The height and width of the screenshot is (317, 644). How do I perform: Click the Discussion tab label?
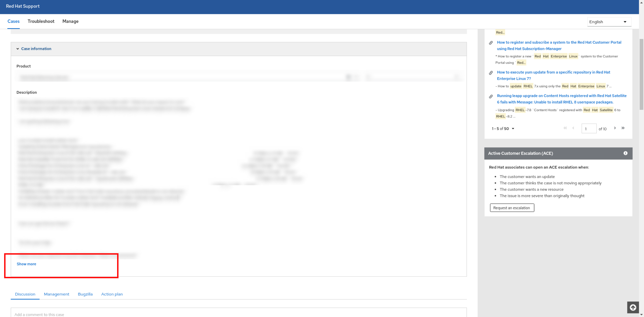pyautogui.click(x=25, y=294)
